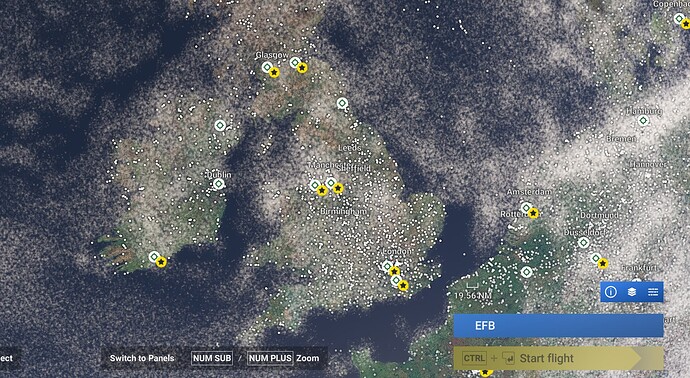The width and height of the screenshot is (690, 378).
Task: Select the yellow star airport near Amsterdam
Action: pyautogui.click(x=533, y=213)
